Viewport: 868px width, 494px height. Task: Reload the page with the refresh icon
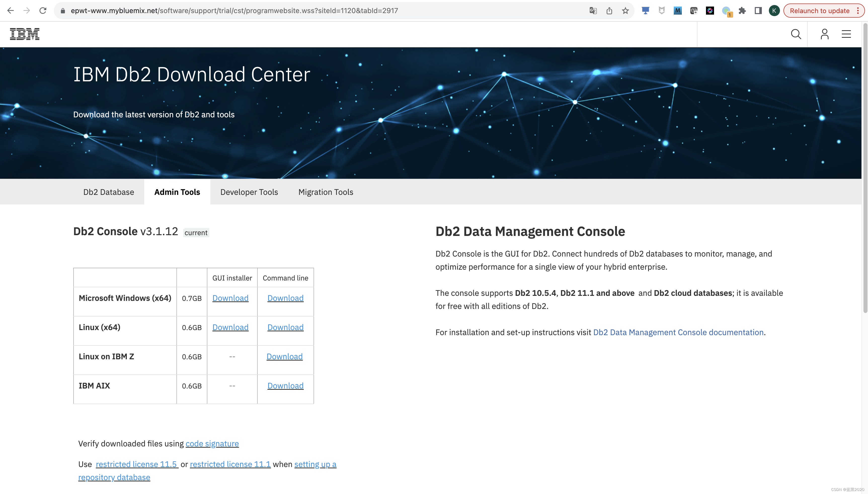[x=43, y=11]
